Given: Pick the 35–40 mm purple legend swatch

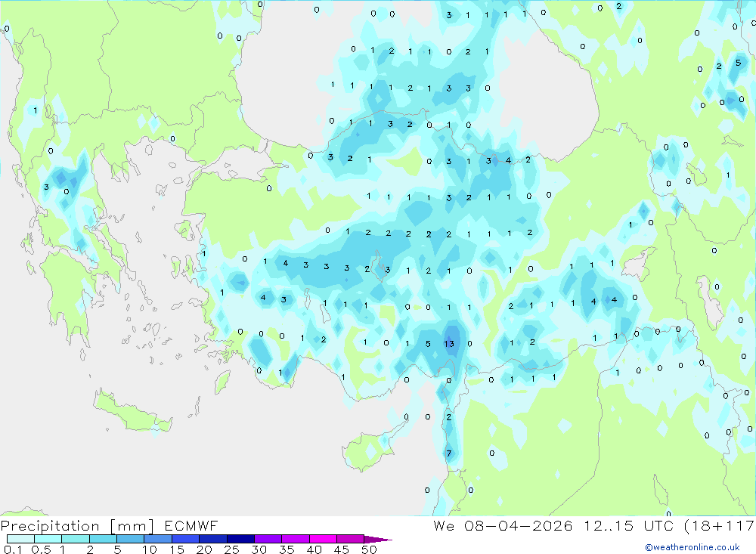Looking at the screenshot, I should [x=296, y=539].
